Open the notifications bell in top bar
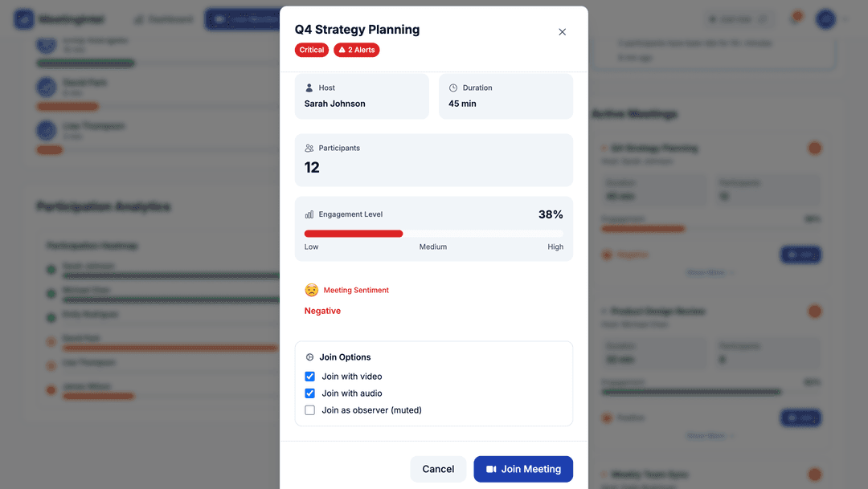Screen dimensions: 868x489 pyautogui.click(x=796, y=18)
